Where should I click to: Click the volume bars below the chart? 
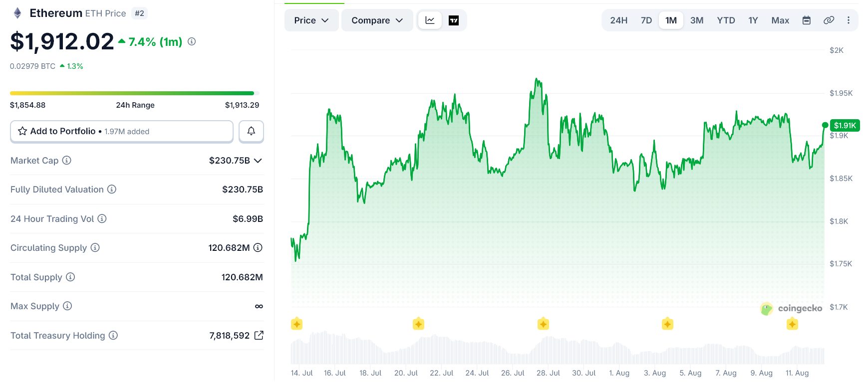click(x=558, y=348)
